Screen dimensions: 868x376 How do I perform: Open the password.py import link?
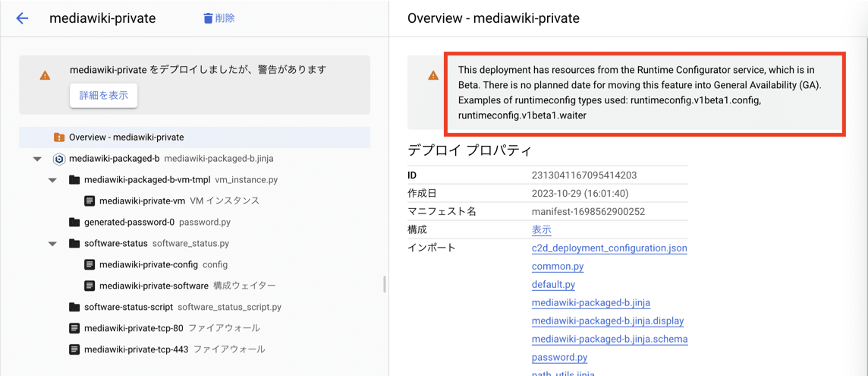click(559, 357)
